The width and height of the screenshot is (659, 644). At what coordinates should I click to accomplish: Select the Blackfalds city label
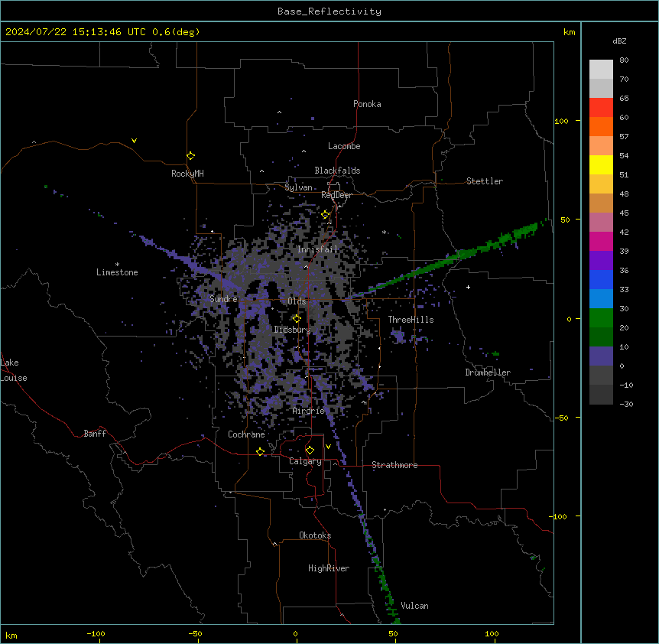[x=337, y=171]
